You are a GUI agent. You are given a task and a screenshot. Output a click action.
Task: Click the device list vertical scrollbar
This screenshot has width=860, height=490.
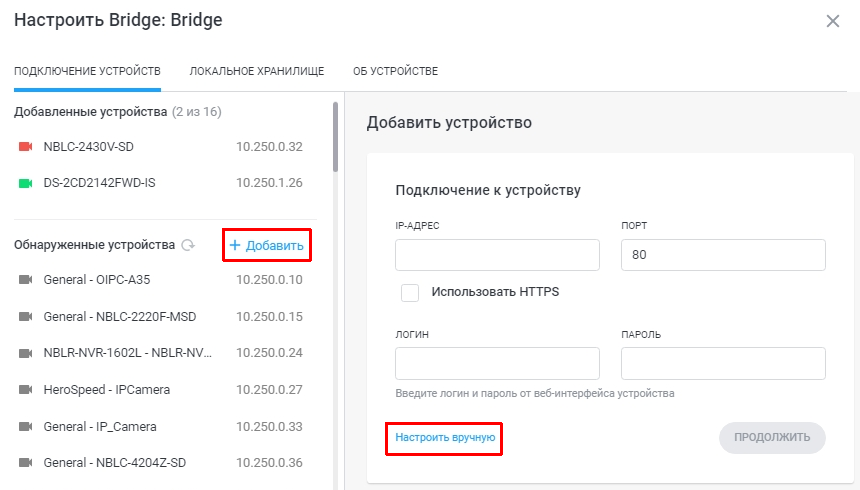pos(336,137)
